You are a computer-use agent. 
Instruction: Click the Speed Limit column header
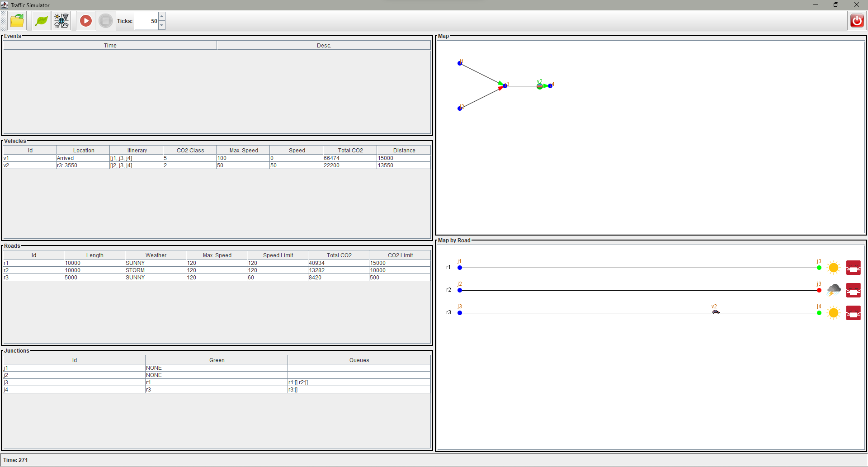pyautogui.click(x=278, y=255)
